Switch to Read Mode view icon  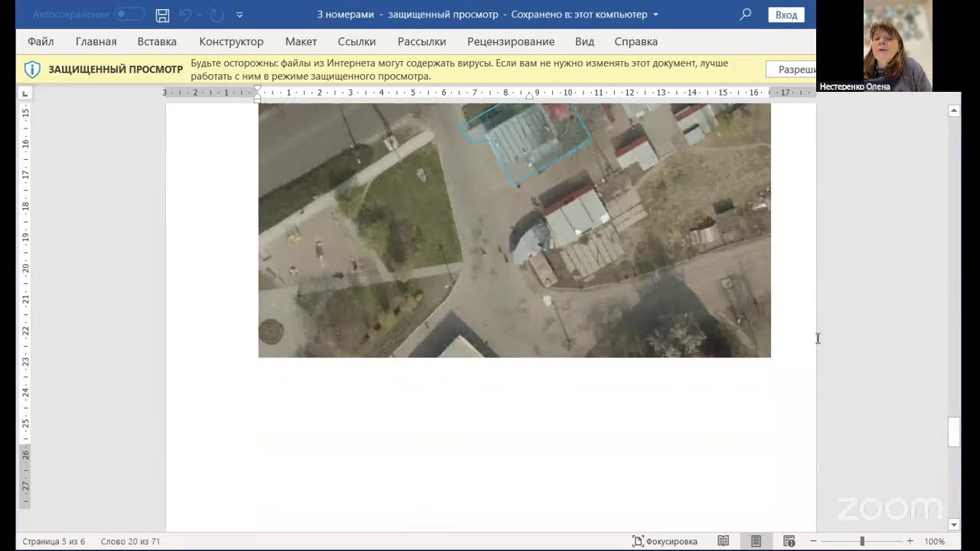[x=723, y=541]
